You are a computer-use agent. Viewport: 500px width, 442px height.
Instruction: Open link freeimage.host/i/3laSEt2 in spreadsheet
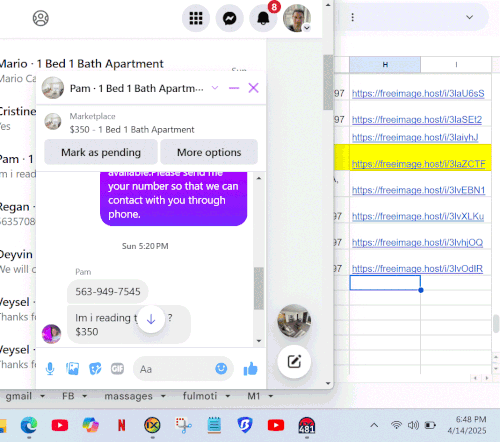(417, 120)
